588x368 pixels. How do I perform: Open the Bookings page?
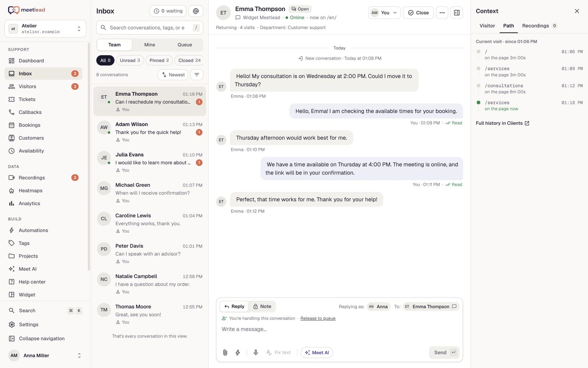43,125
